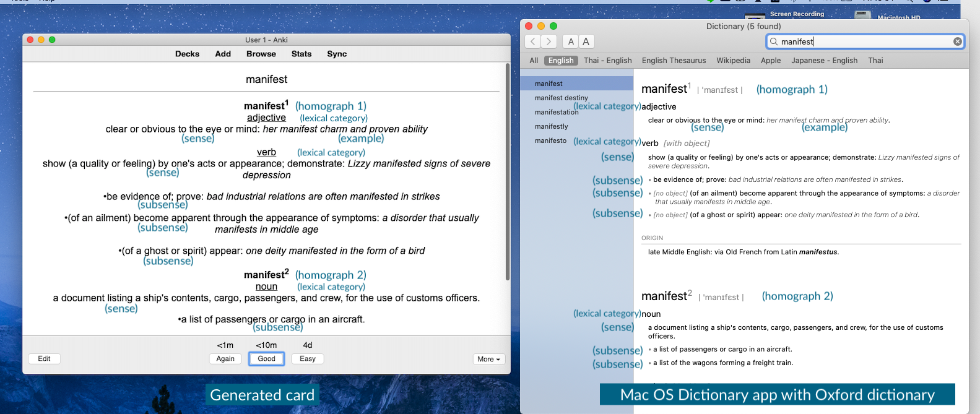This screenshot has height=414, width=980.
Task: Increase Dictionary font size with large A
Action: [586, 41]
